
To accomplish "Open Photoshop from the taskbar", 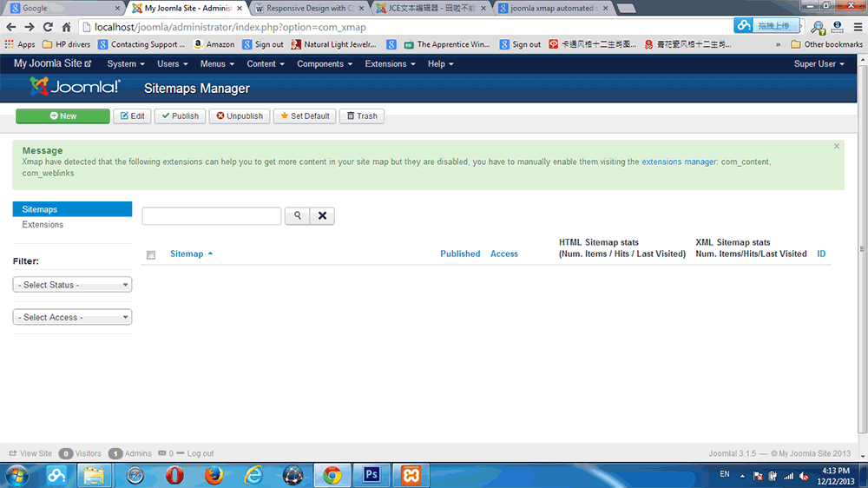I will [372, 475].
